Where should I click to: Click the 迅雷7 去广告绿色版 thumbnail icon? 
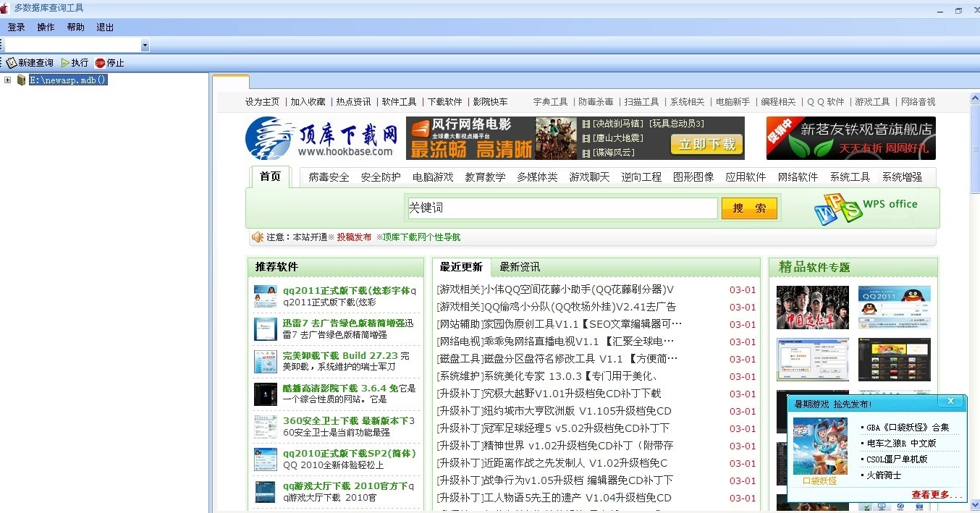(265, 329)
